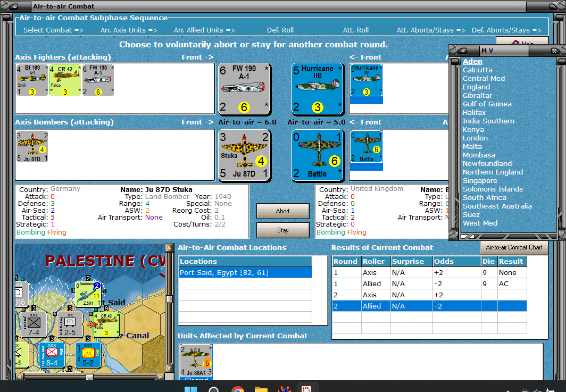Viewport: 566px width, 392px height.
Task: Open File Explorer from the taskbar
Action: click(261, 388)
